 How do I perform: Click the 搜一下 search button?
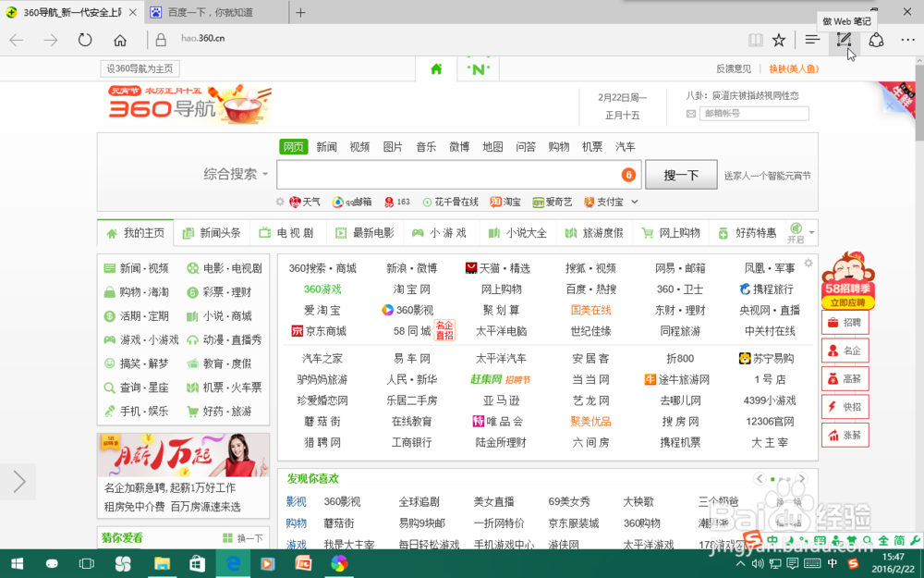(681, 175)
